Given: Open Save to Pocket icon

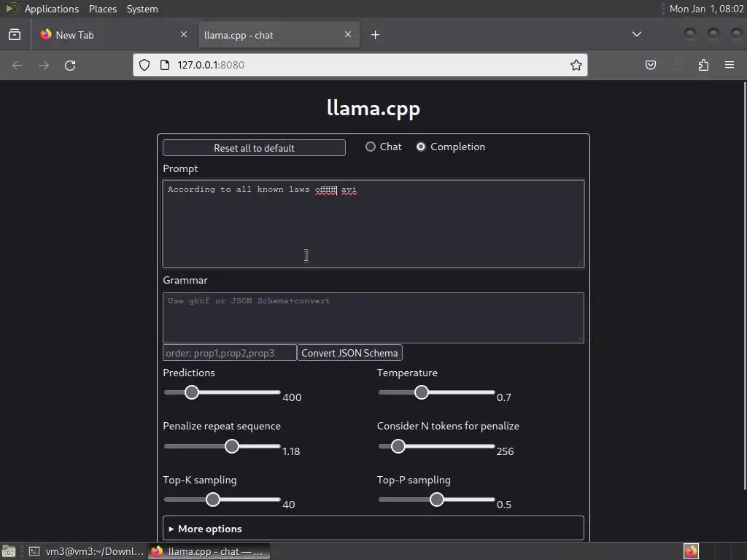Looking at the screenshot, I should coord(650,65).
